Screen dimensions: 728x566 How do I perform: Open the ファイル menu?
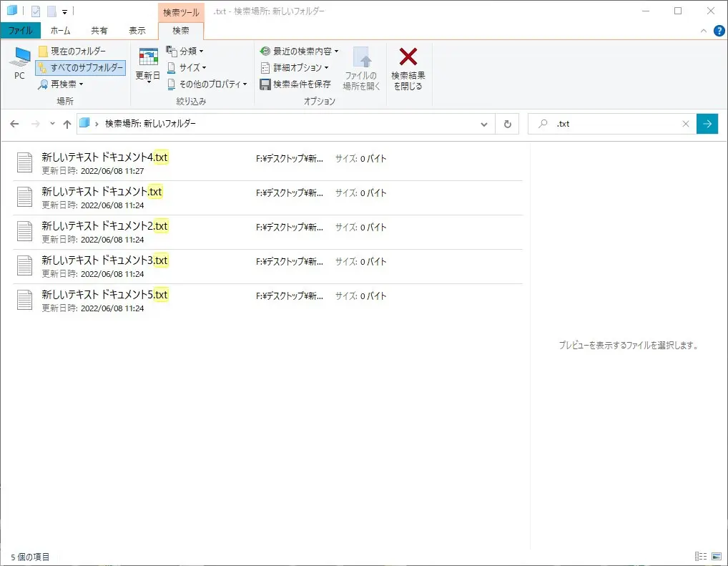tap(21, 30)
